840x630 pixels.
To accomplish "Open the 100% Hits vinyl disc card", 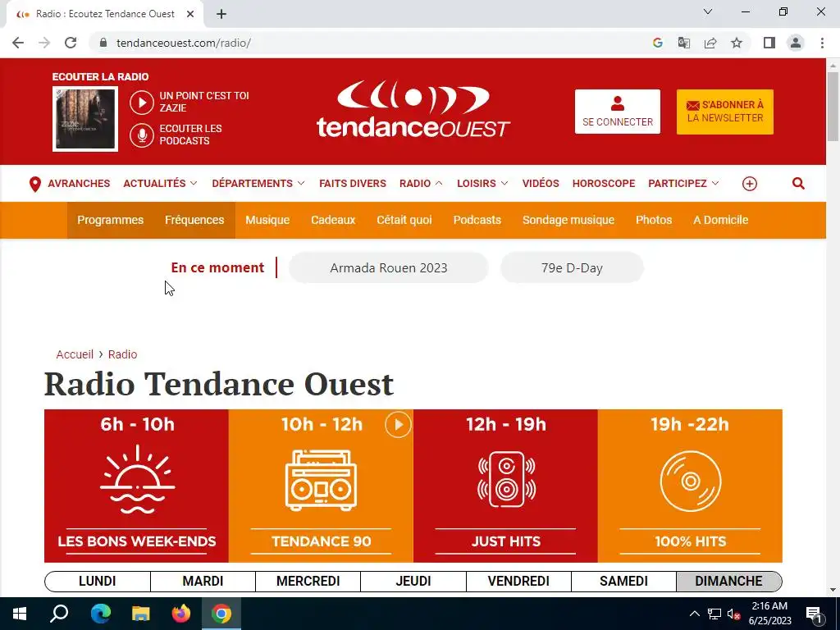I will [x=690, y=486].
